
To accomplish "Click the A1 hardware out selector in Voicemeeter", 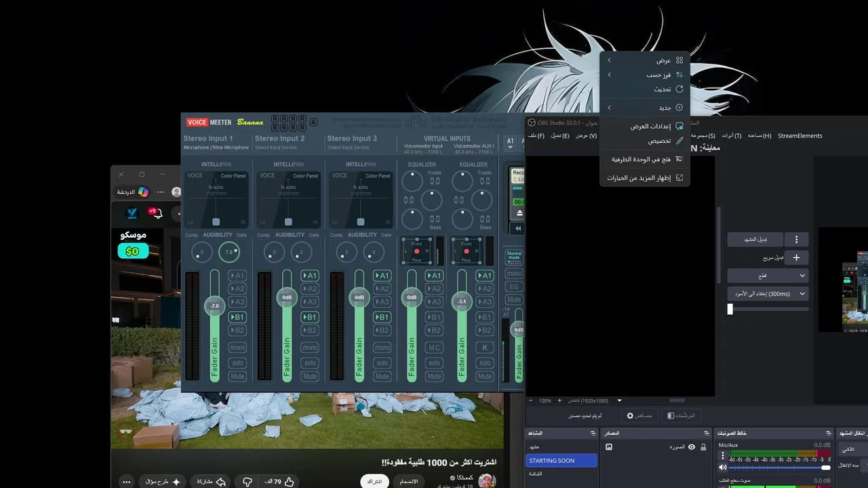I will coord(511,142).
